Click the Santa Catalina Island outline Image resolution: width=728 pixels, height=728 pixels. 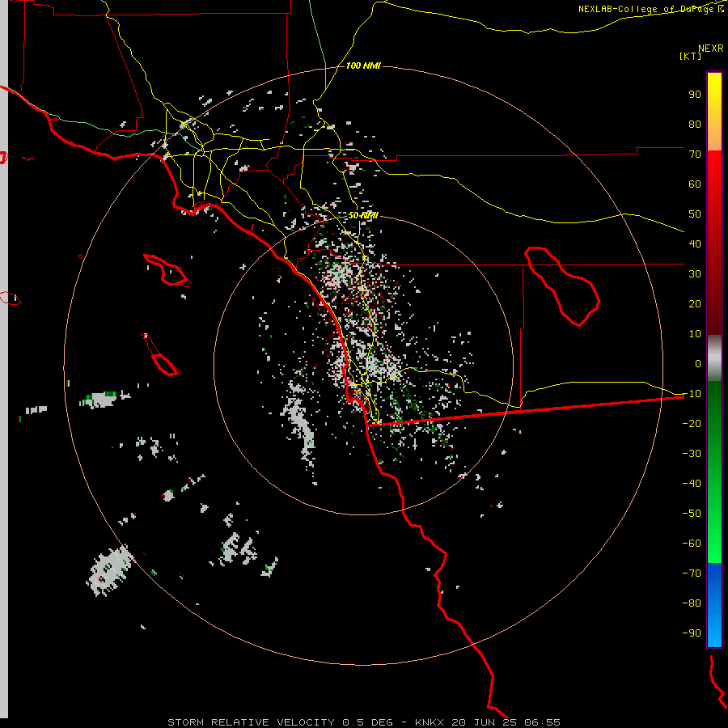point(167,269)
